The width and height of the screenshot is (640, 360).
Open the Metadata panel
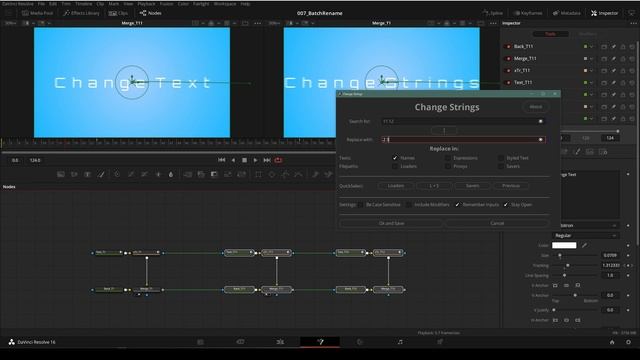tap(566, 13)
